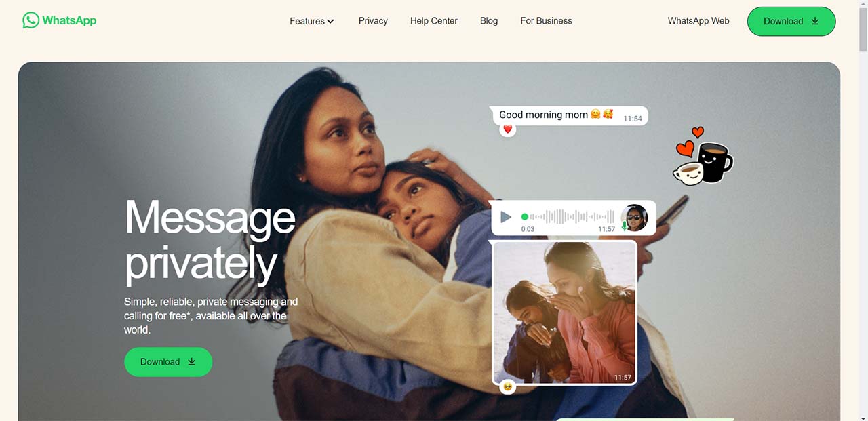Click the green voice message progress dot
The width and height of the screenshot is (868, 421).
(x=524, y=217)
